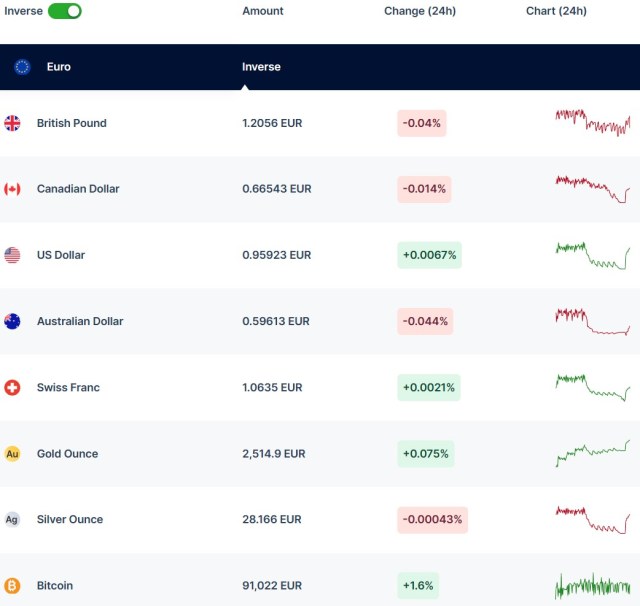Click the Australian flag icon

click(12, 321)
